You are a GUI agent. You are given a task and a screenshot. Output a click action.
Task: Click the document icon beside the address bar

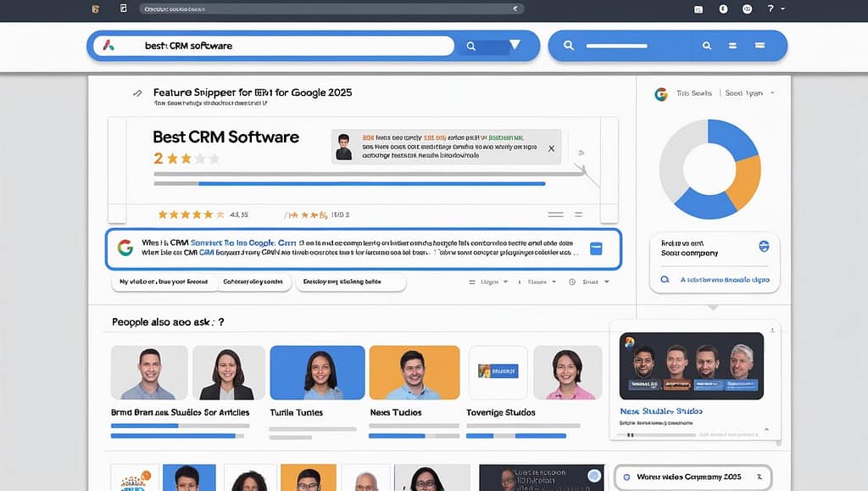coord(124,8)
